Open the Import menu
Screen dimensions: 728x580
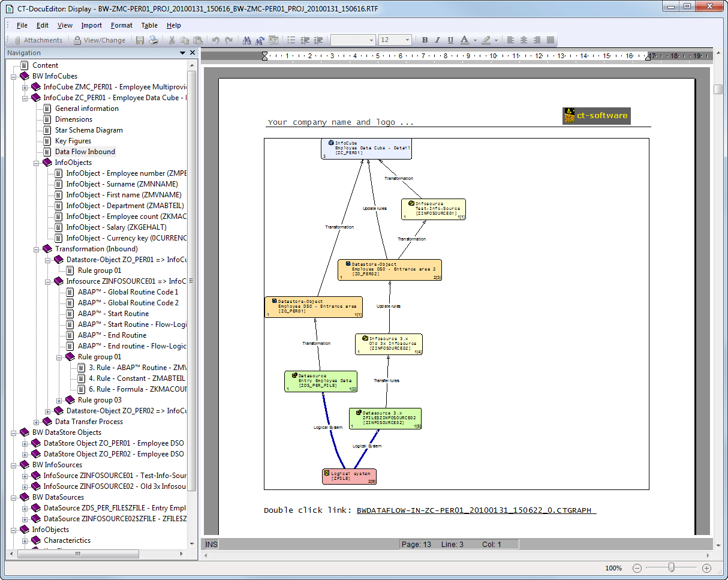pyautogui.click(x=91, y=25)
